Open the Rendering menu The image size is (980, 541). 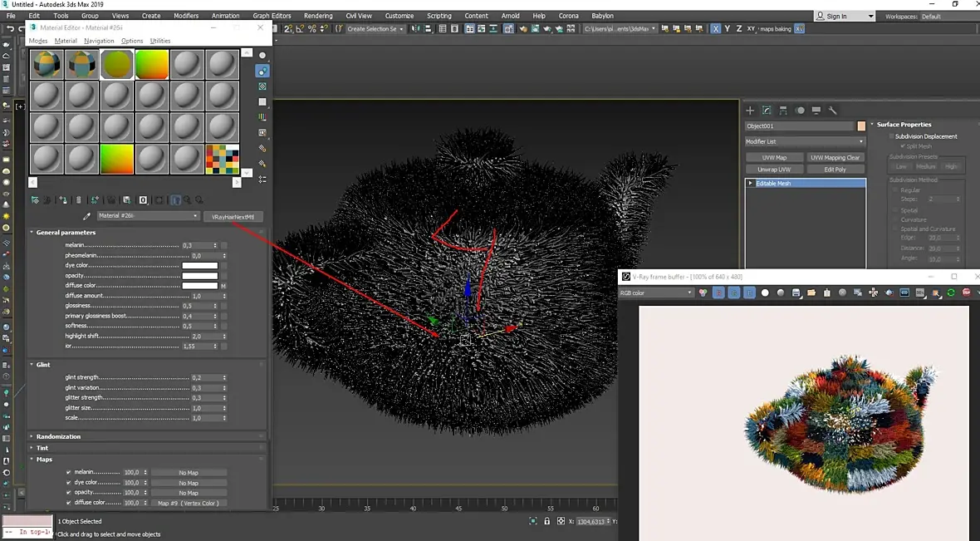[x=318, y=16]
